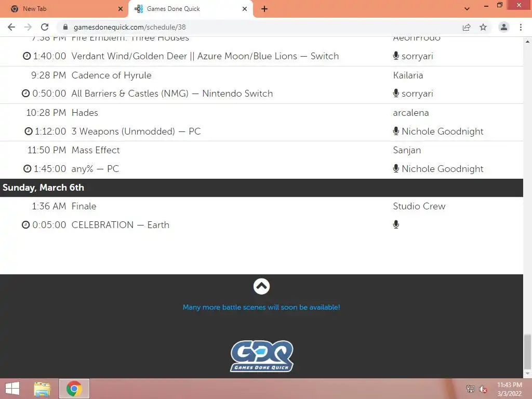Click the share page icon
532x399 pixels.
tap(467, 27)
